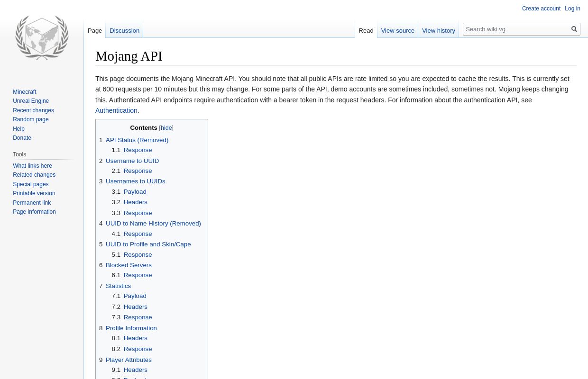This screenshot has height=379, width=588.
Task: Click the wiki.vg logo
Action: pyautogui.click(x=42, y=38)
